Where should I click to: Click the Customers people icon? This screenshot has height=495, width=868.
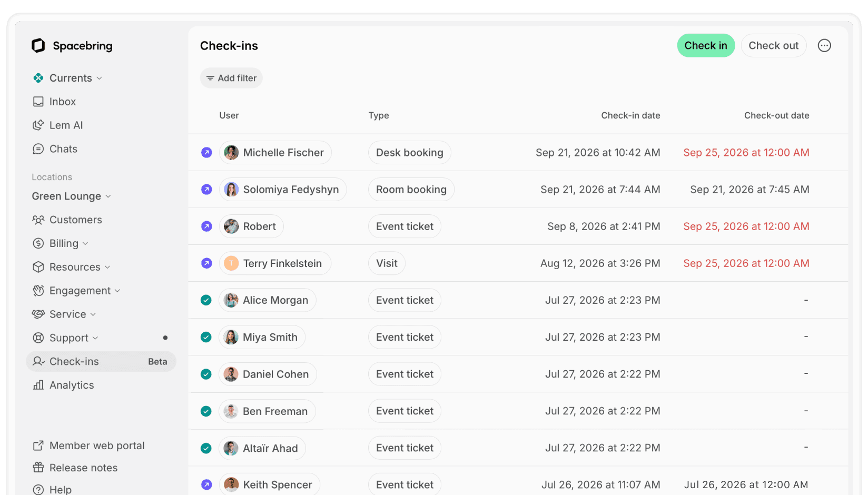click(38, 220)
